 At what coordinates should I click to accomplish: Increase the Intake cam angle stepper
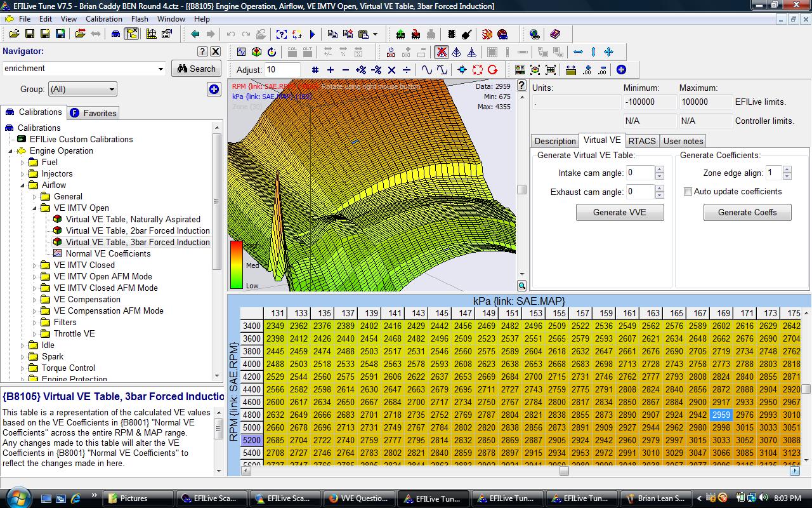pyautogui.click(x=660, y=169)
